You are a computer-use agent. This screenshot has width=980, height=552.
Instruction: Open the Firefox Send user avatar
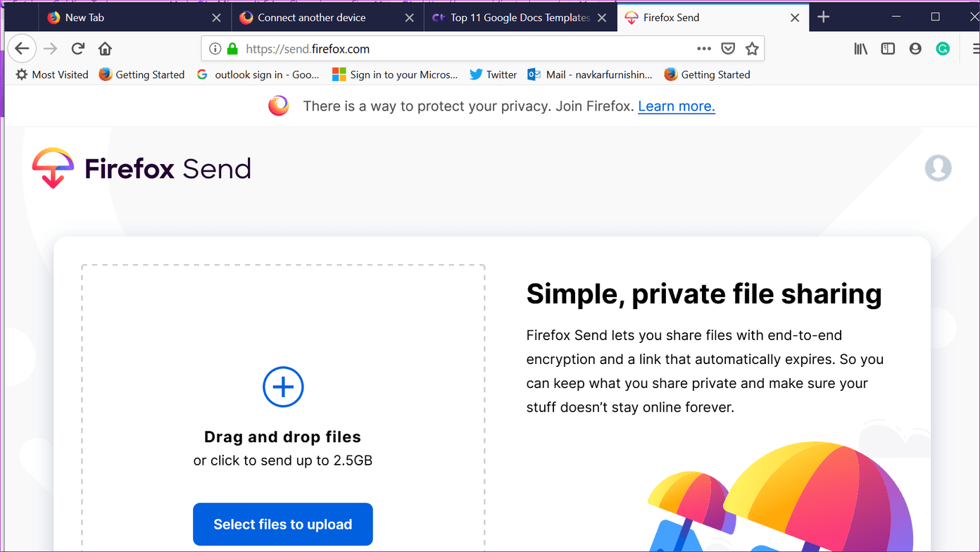click(x=938, y=168)
